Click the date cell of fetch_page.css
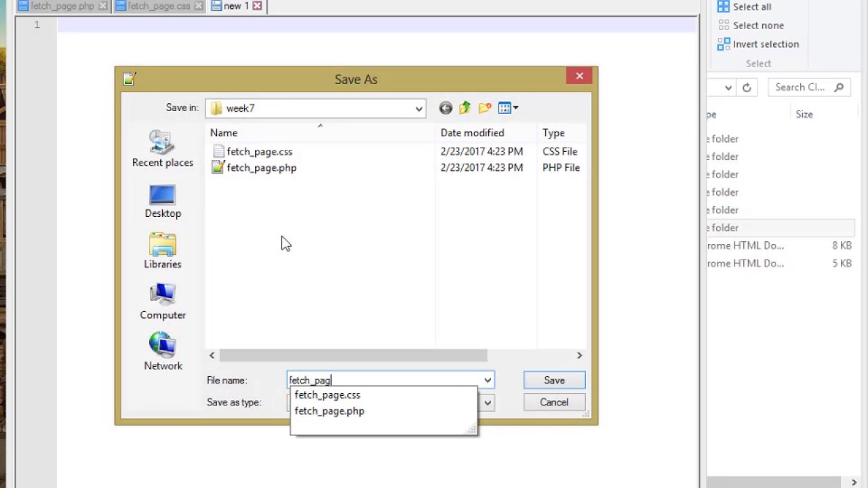This screenshot has height=488, width=868. coord(481,152)
